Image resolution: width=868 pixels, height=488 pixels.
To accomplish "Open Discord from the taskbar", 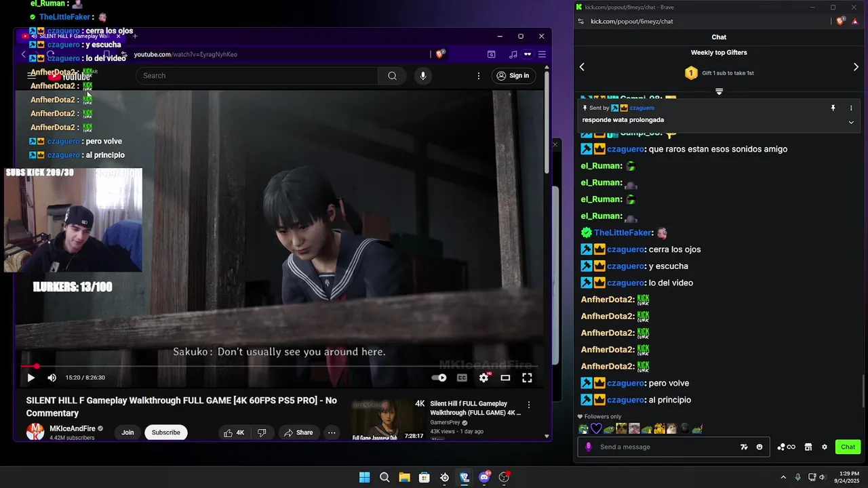I will pos(484,477).
